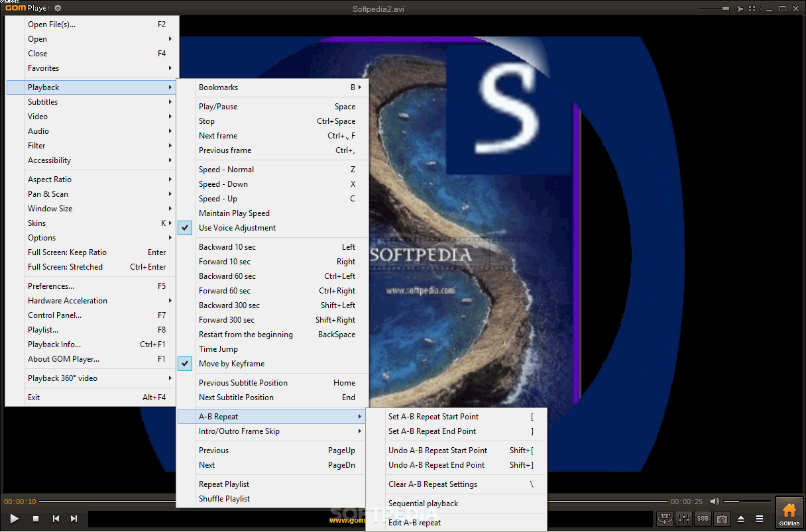Click the Stop square button
806x532 pixels.
(x=36, y=519)
